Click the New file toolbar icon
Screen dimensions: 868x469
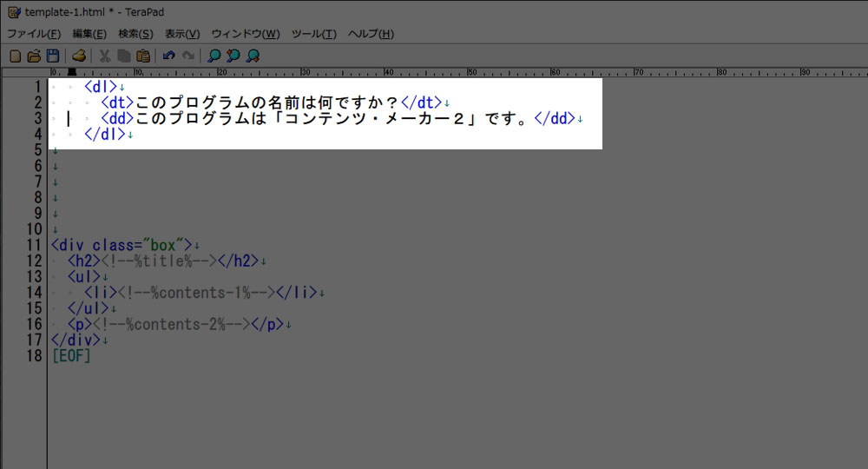tap(16, 56)
